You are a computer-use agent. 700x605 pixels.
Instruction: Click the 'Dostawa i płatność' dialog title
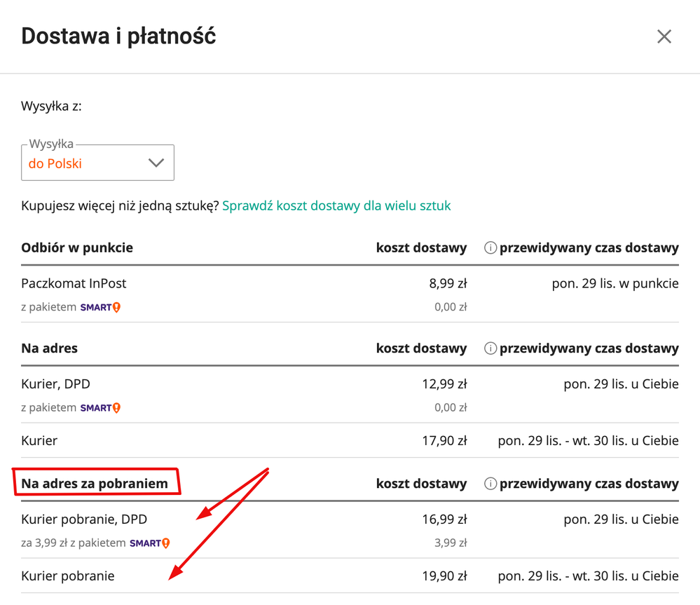[x=118, y=36]
